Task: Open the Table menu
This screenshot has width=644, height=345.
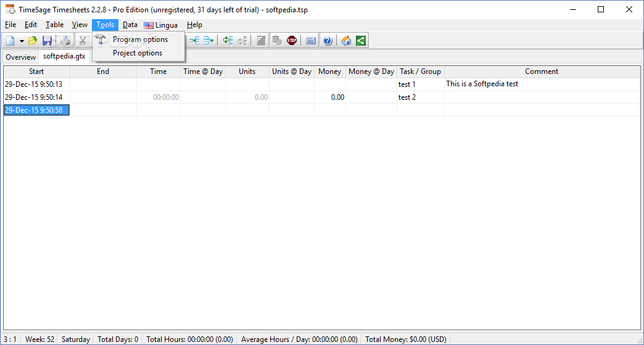Action: (x=55, y=25)
